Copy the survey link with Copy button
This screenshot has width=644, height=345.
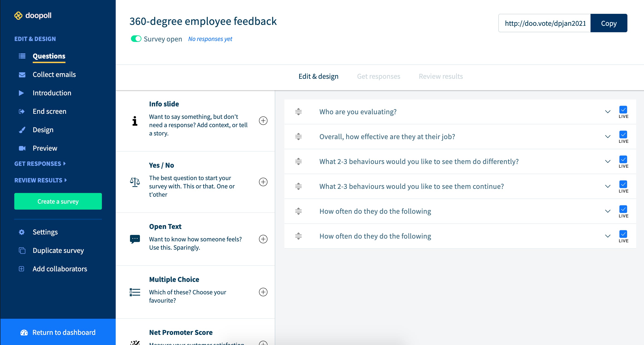point(609,23)
